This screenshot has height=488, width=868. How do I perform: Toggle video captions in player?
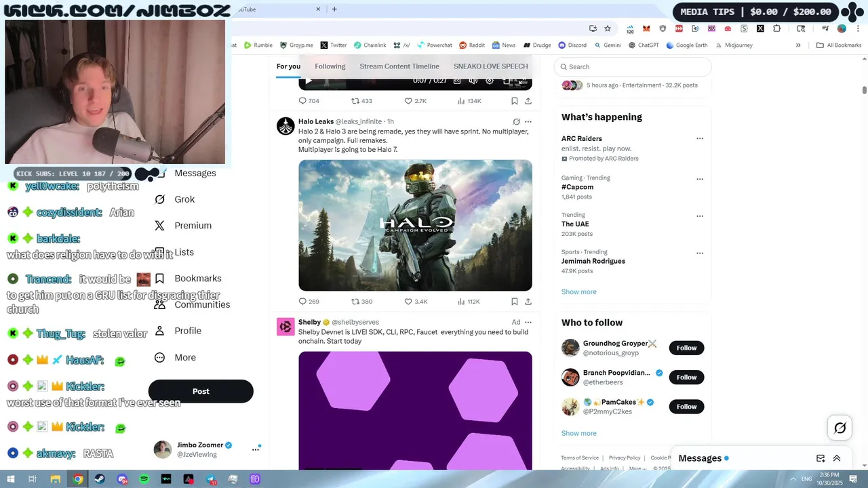pos(457,81)
